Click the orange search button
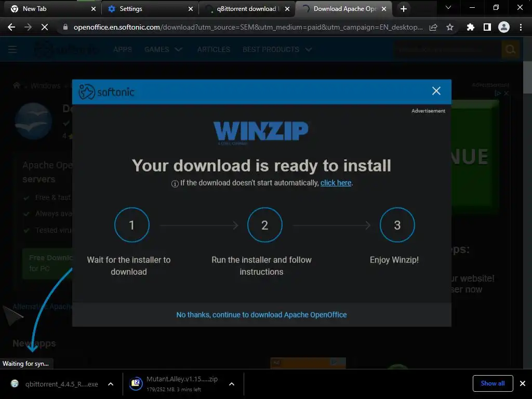 [x=510, y=50]
